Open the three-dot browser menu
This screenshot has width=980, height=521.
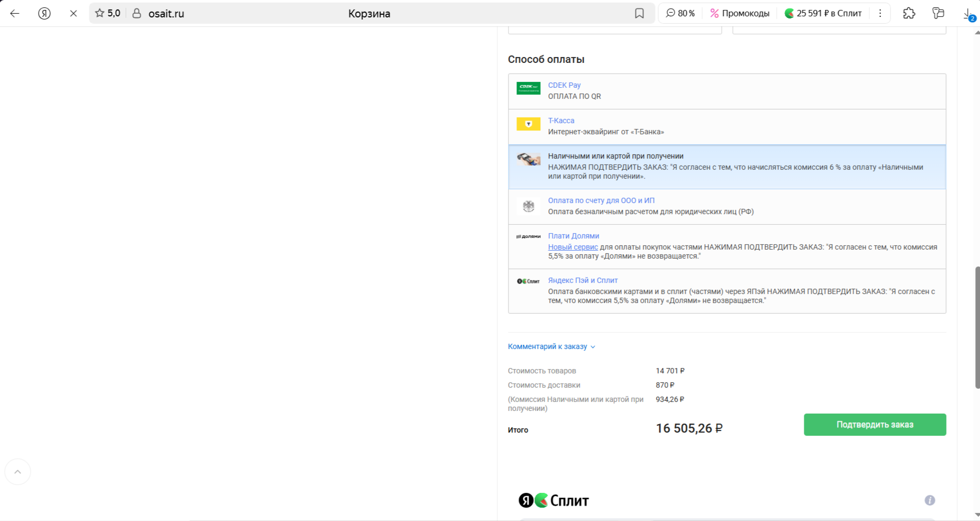coord(880,14)
